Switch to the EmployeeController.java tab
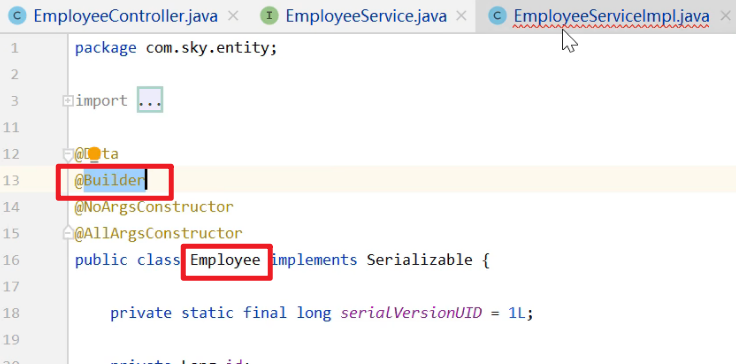Viewport: 736px width, 364px height. click(125, 16)
